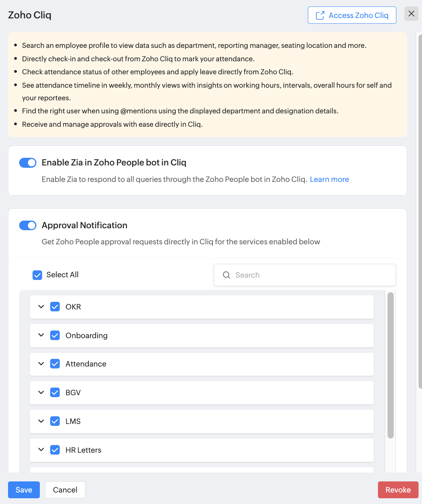The image size is (422, 504).
Task: Uncheck the HR Letters checkbox
Action: (x=55, y=450)
